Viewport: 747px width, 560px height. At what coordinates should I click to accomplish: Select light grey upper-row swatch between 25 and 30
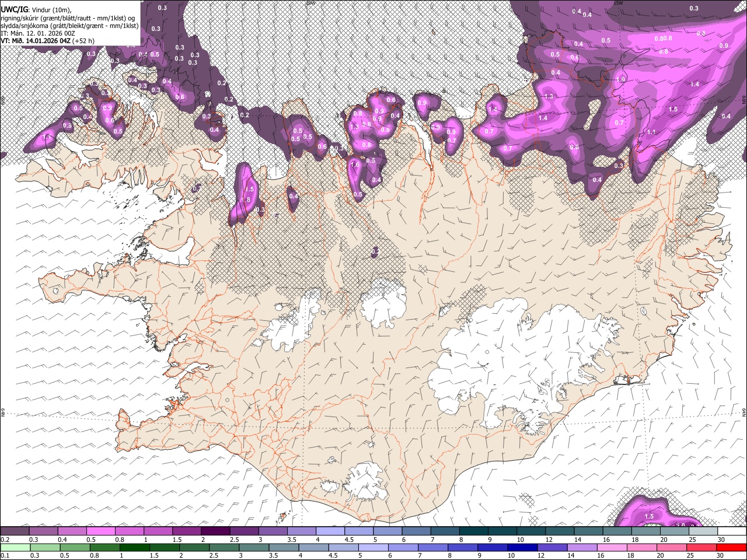click(704, 531)
